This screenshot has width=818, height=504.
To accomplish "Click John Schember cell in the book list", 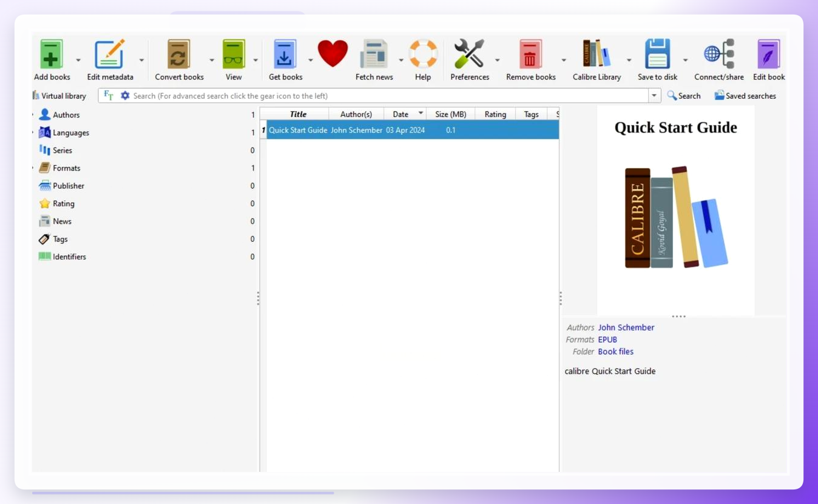I will 356,130.
